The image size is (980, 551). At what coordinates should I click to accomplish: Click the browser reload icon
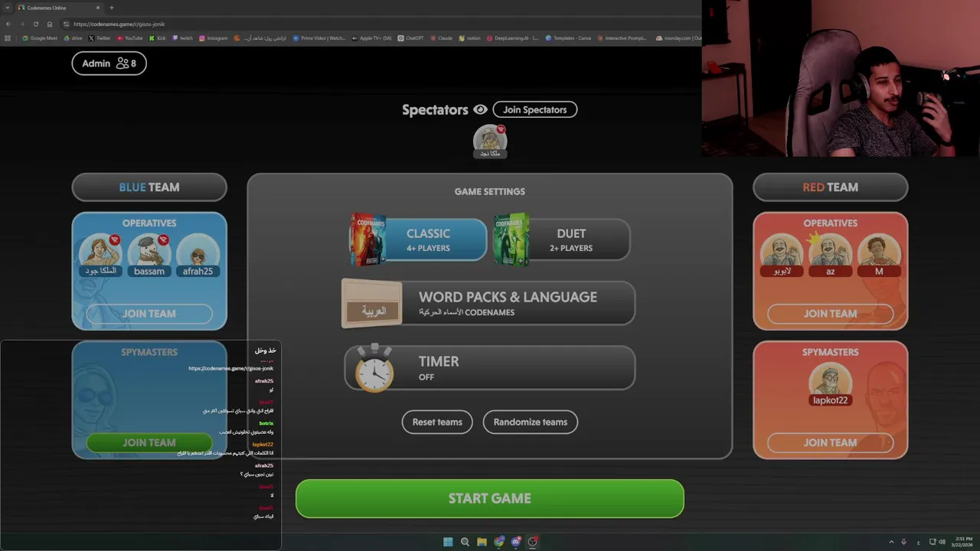click(35, 24)
